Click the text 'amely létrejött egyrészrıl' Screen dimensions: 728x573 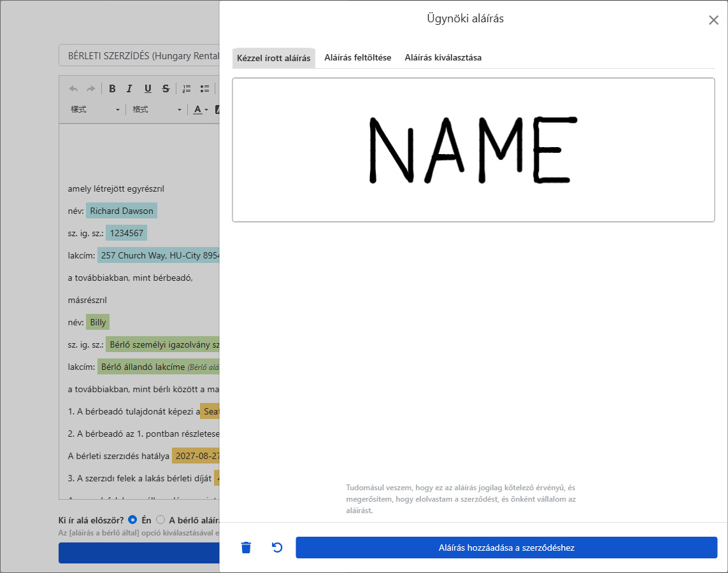(116, 189)
